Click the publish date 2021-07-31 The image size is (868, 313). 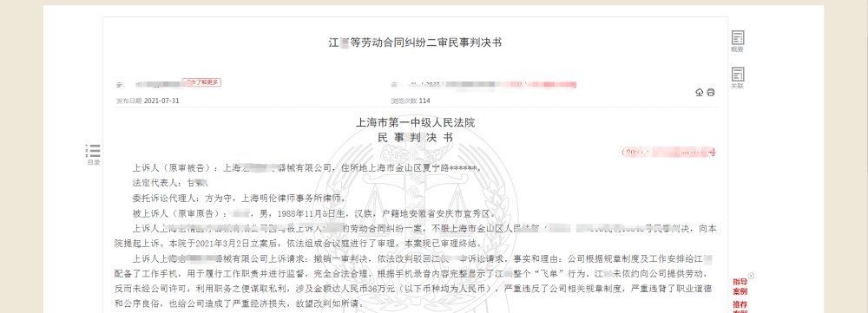pyautogui.click(x=161, y=101)
